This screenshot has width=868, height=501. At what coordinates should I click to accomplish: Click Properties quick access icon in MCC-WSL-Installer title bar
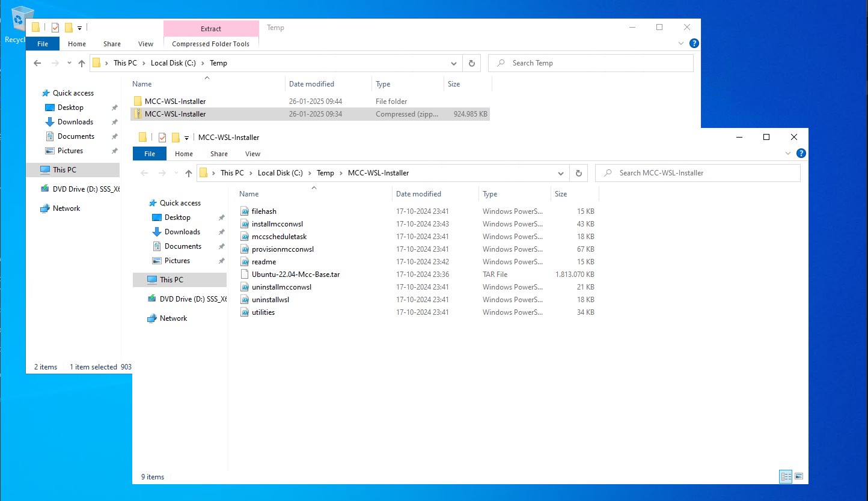[162, 137]
